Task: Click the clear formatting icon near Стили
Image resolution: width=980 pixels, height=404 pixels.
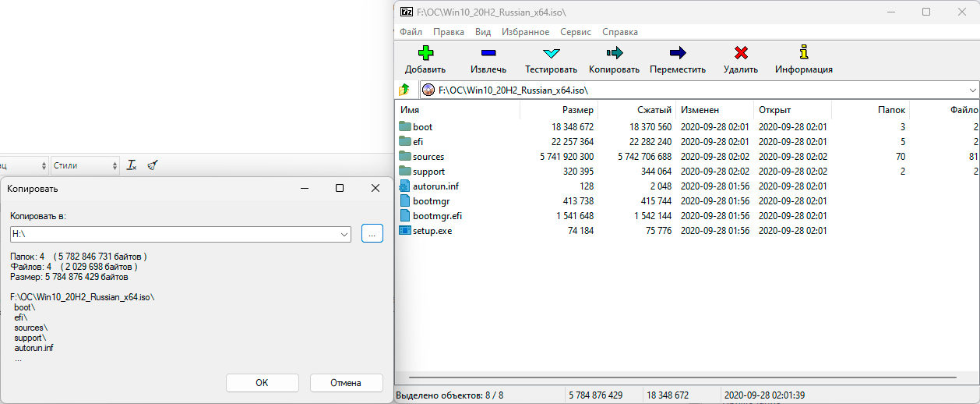Action: pyautogui.click(x=132, y=165)
